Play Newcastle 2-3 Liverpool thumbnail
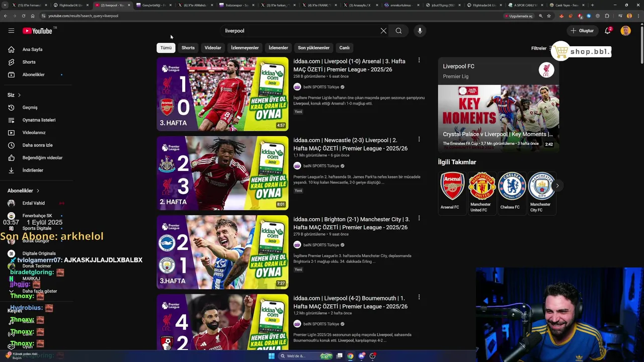The width and height of the screenshot is (644, 362). tap(222, 173)
